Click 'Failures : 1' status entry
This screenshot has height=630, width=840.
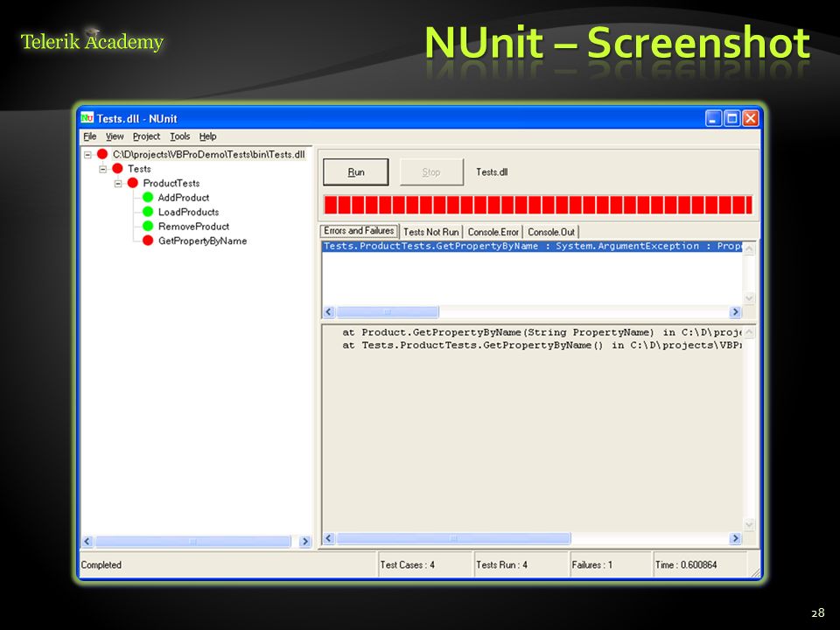[x=592, y=564]
